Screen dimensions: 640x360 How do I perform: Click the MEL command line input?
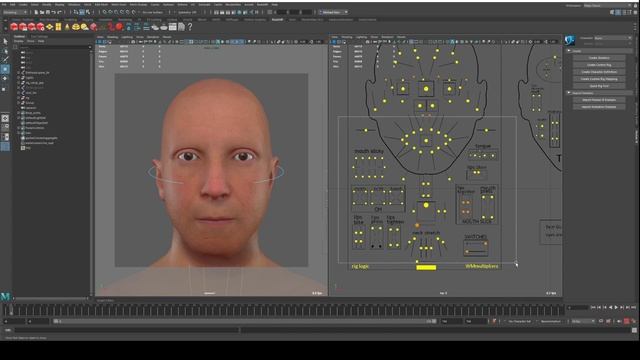tap(127, 330)
